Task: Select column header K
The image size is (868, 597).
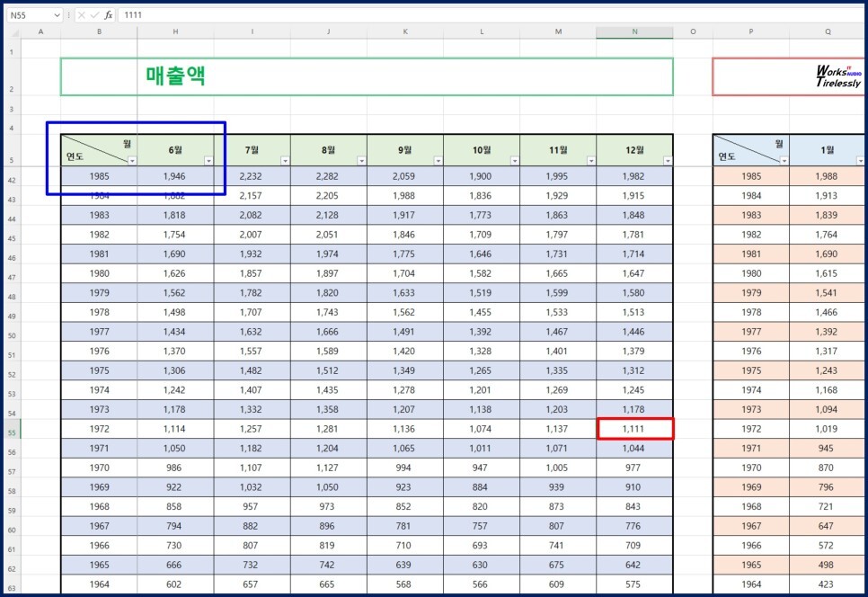Action: (x=405, y=32)
